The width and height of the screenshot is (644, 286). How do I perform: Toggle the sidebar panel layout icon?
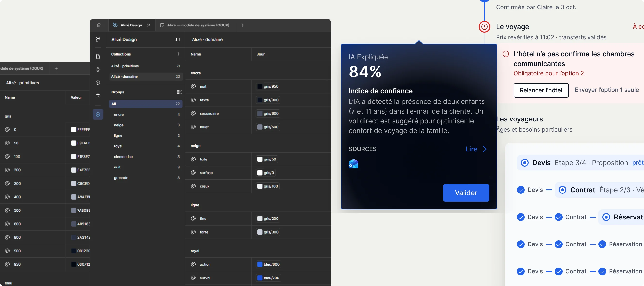(x=177, y=39)
